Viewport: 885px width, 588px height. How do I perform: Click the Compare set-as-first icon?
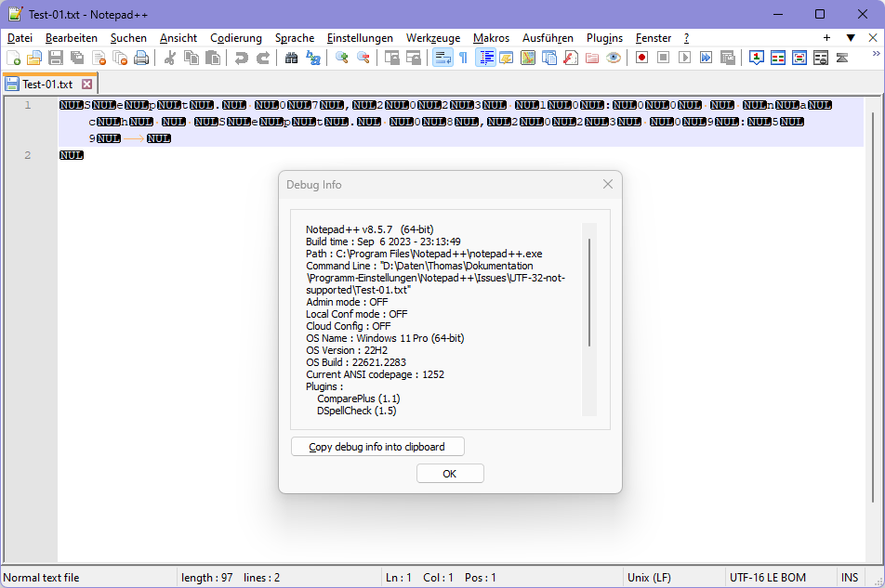tap(757, 58)
